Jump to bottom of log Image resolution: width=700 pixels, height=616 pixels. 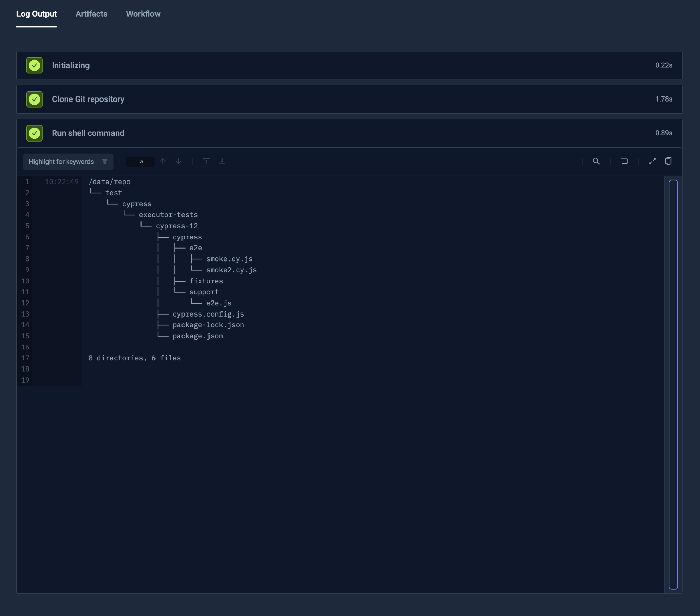[222, 161]
